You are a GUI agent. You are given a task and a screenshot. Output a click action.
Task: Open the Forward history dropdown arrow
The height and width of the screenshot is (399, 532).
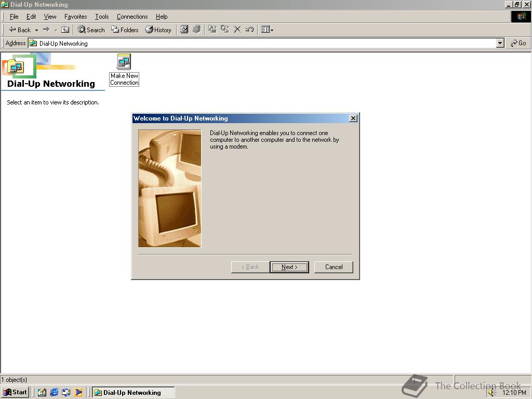tap(56, 30)
